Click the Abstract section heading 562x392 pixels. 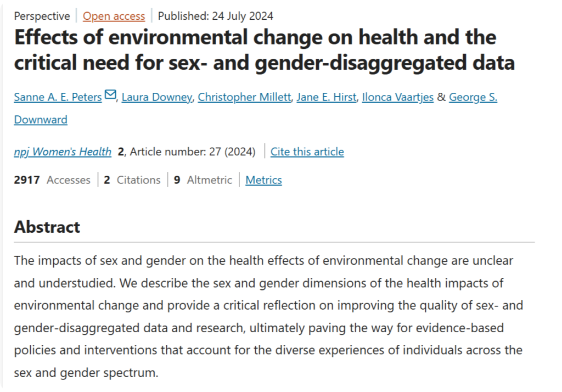point(47,227)
